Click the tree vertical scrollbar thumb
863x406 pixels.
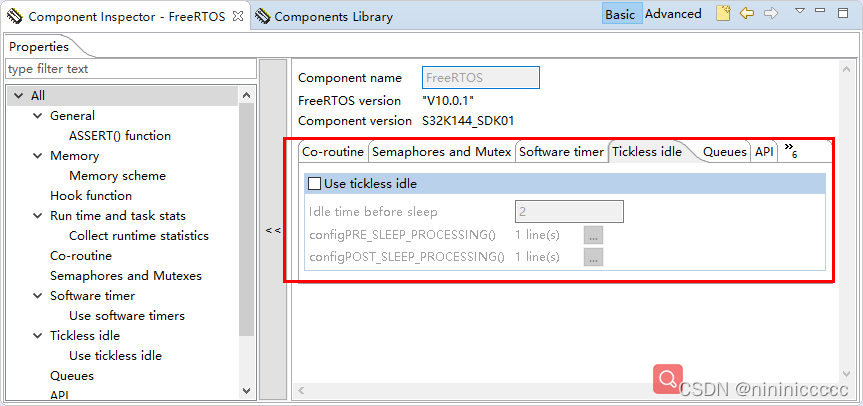[247, 220]
